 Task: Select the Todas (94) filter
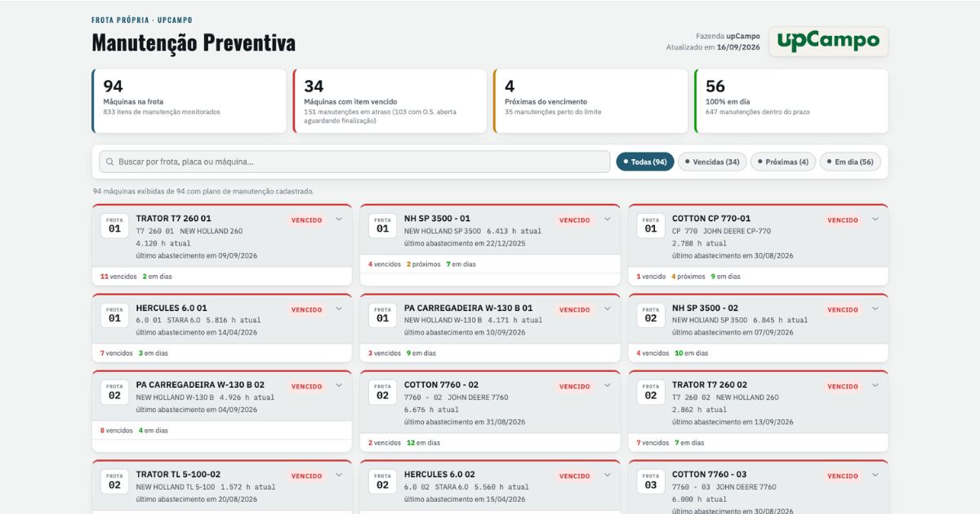[645, 162]
